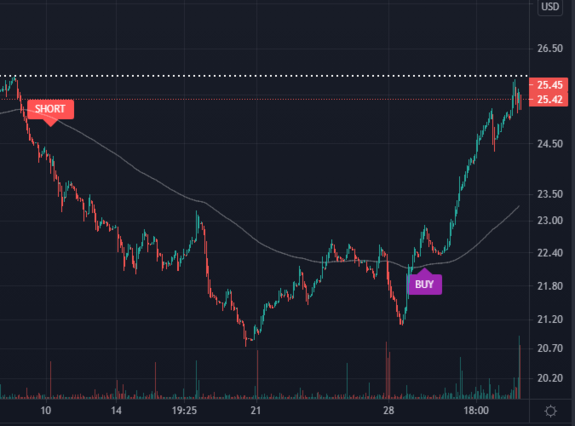
Task: Open chart settings gear icon
Action: click(x=550, y=411)
